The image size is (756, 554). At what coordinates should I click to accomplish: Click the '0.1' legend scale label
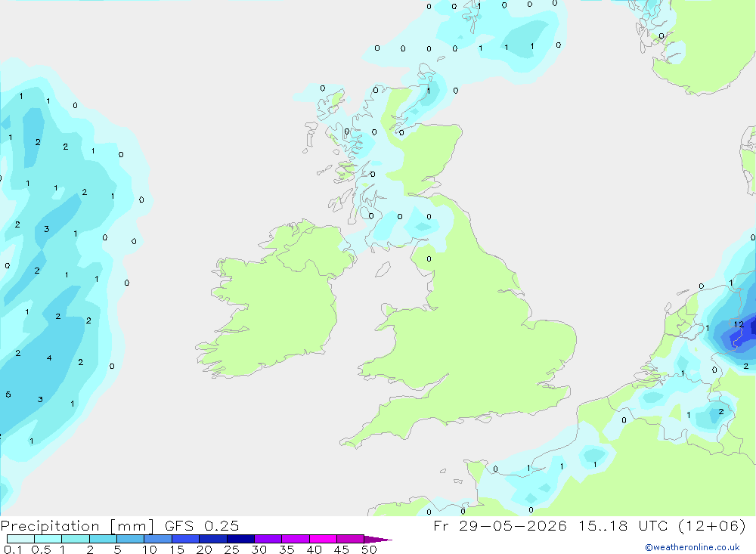[13, 549]
